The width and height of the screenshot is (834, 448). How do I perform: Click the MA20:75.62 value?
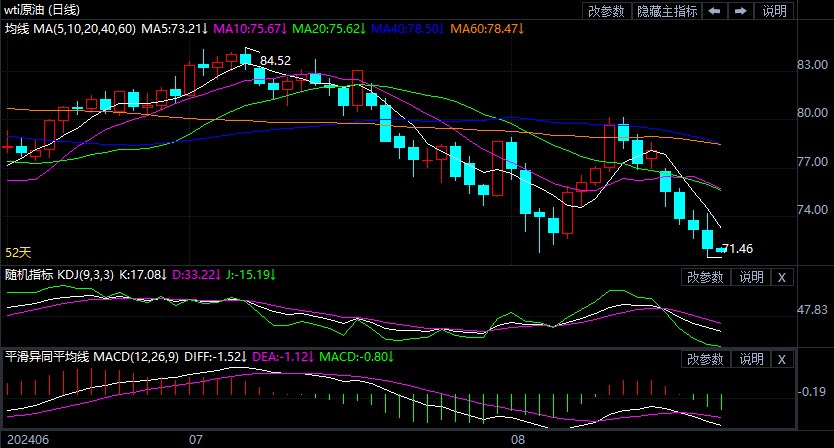click(329, 29)
